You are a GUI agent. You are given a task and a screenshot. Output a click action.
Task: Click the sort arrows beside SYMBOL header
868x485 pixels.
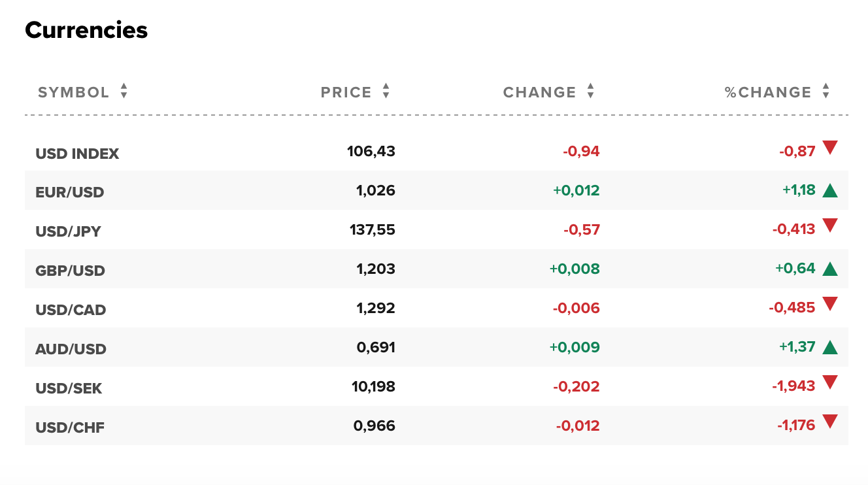point(124,92)
